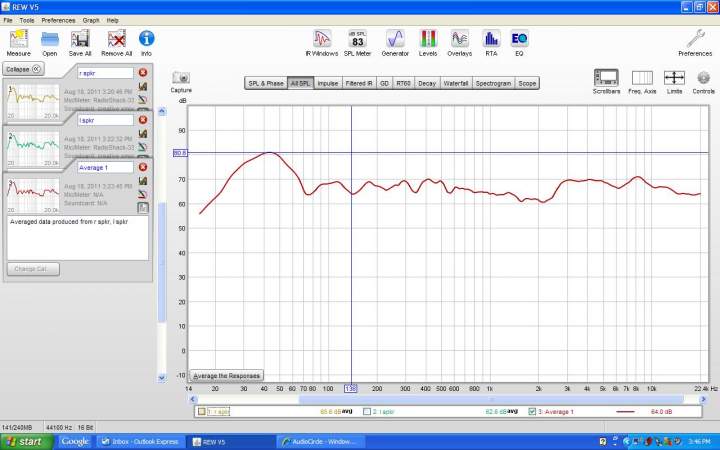Viewport: 720px width, 450px height.
Task: Switch to the Spectrogram tab
Action: (493, 83)
